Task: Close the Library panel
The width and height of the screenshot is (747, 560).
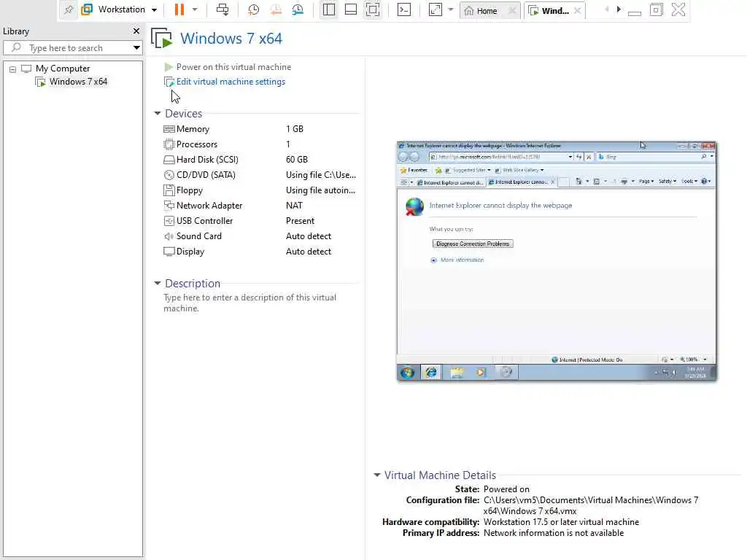Action: tap(136, 31)
